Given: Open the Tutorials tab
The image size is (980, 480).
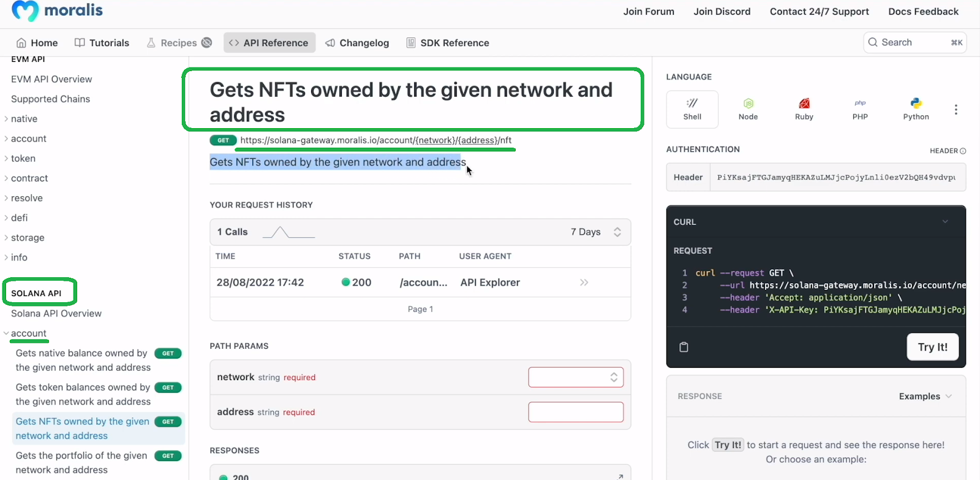Looking at the screenshot, I should coord(102,43).
